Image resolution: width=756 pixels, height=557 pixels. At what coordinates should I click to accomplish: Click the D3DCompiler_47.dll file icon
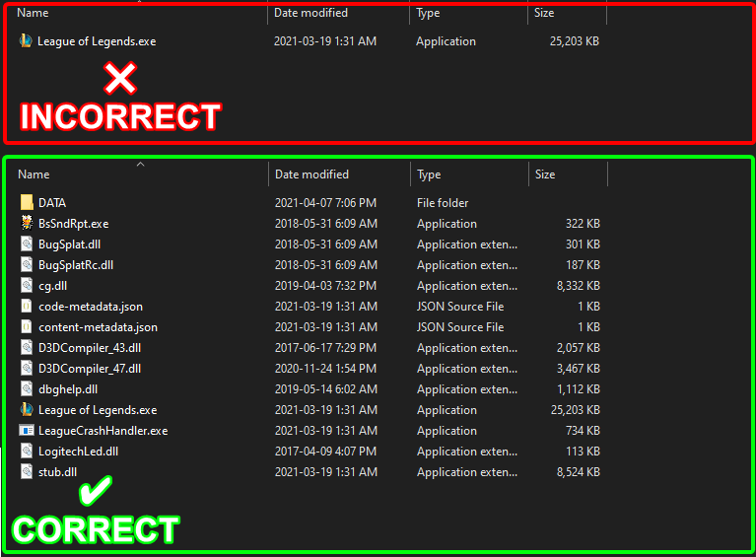tap(27, 369)
